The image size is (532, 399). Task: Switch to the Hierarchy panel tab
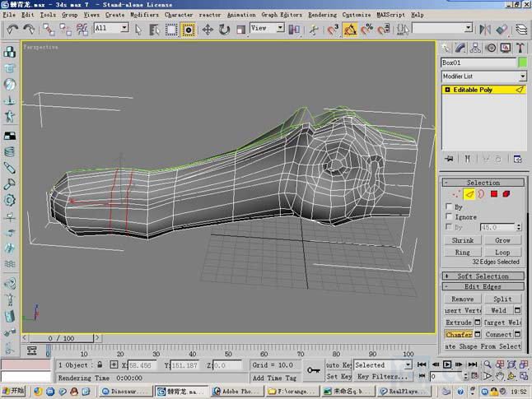475,48
